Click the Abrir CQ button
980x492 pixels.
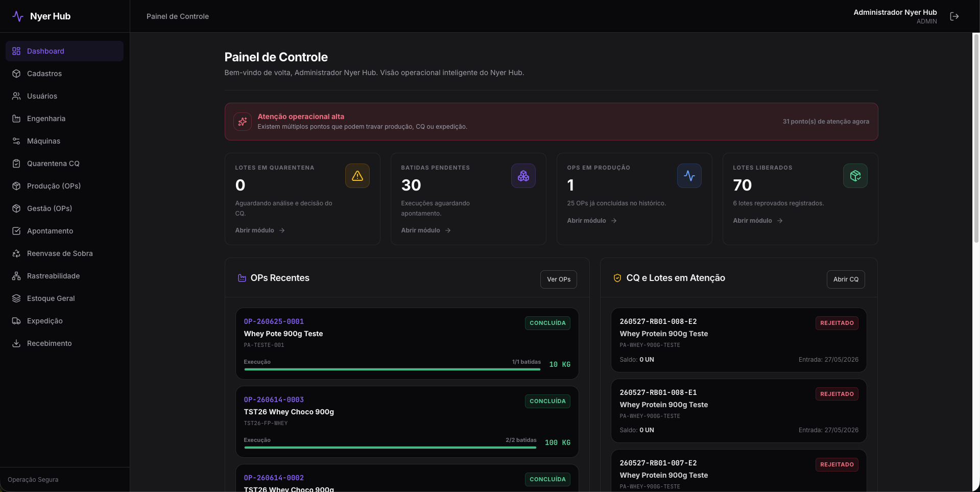click(x=846, y=279)
